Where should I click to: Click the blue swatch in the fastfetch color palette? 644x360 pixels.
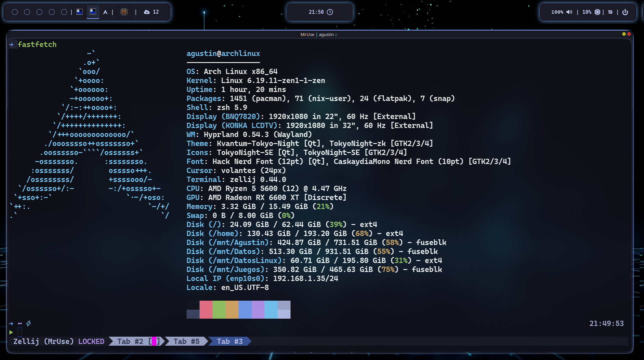tap(244, 309)
